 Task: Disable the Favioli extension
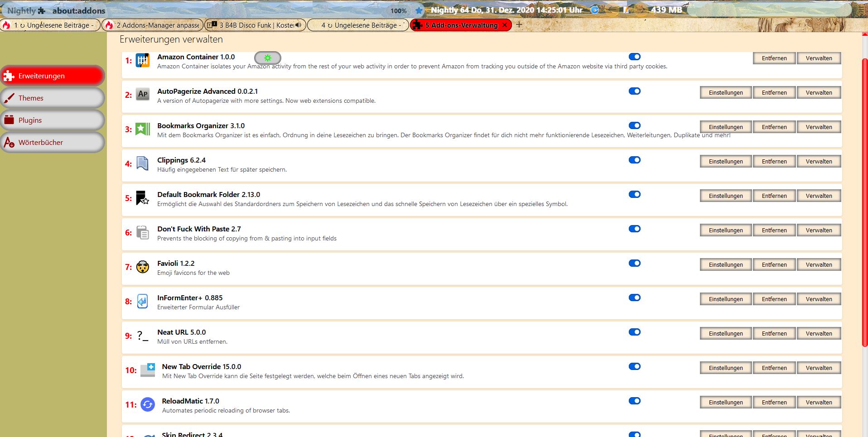tap(635, 263)
